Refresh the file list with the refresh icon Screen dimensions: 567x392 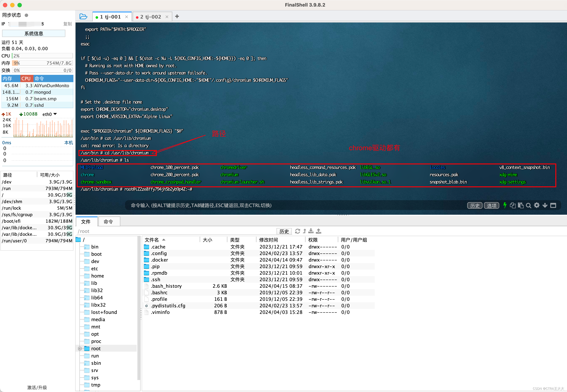pyautogui.click(x=297, y=231)
